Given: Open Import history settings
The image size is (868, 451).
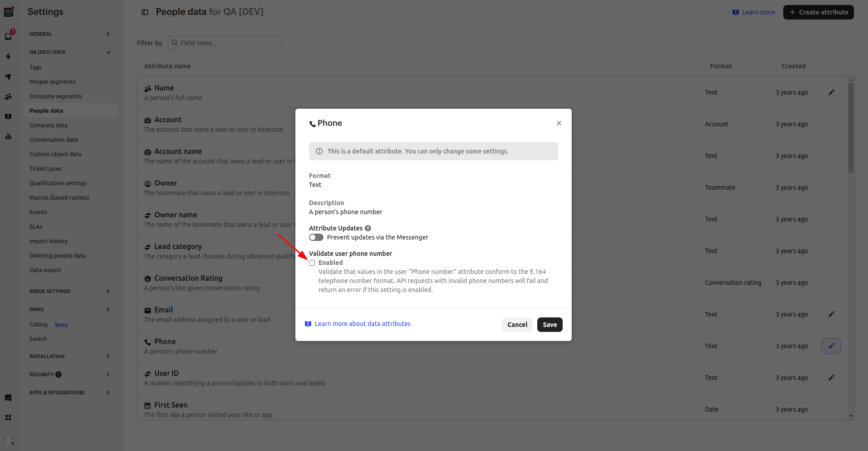Looking at the screenshot, I should [48, 241].
